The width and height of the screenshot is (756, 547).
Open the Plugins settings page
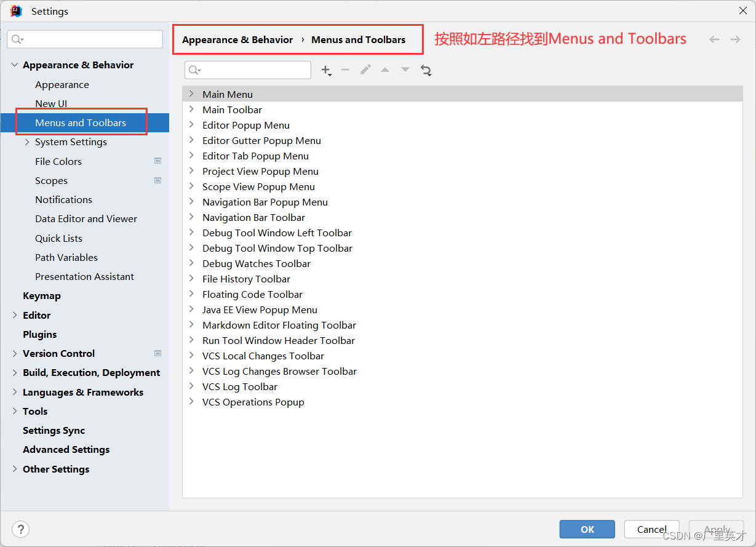[x=41, y=334]
